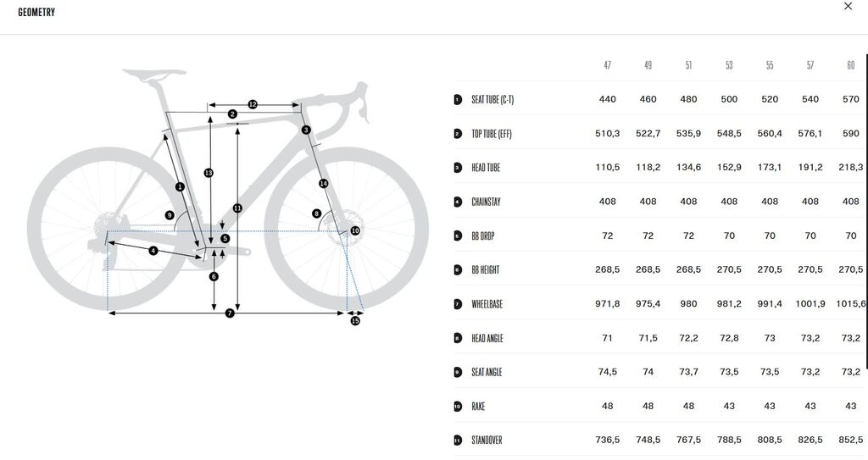Select the size 47 column header
The image size is (868, 460).
coord(607,65)
